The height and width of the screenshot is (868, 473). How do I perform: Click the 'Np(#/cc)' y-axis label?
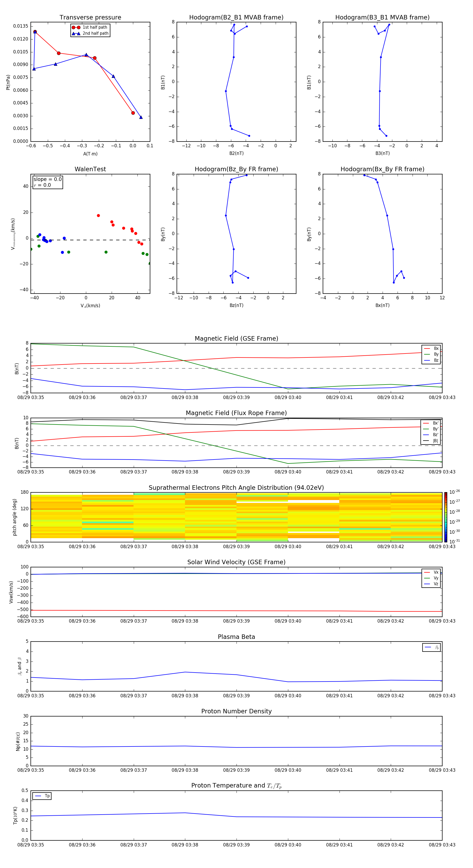coord(18,741)
